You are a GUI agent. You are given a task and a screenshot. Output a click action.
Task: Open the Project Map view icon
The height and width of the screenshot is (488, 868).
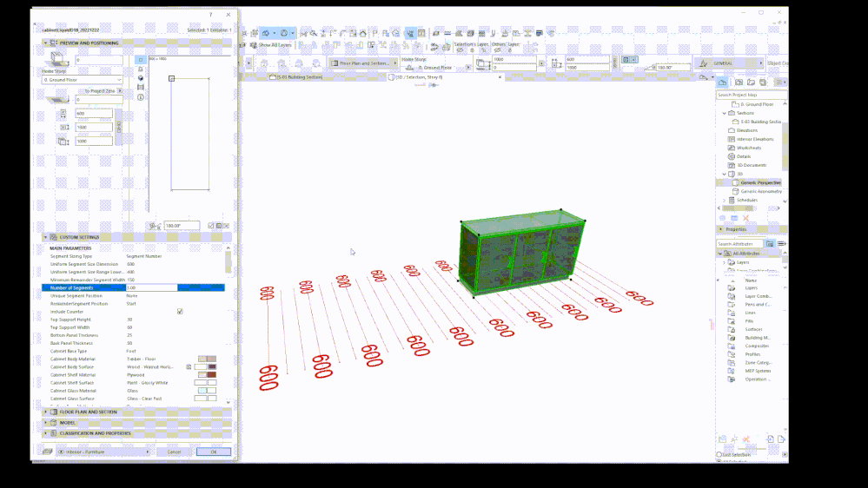pos(723,82)
